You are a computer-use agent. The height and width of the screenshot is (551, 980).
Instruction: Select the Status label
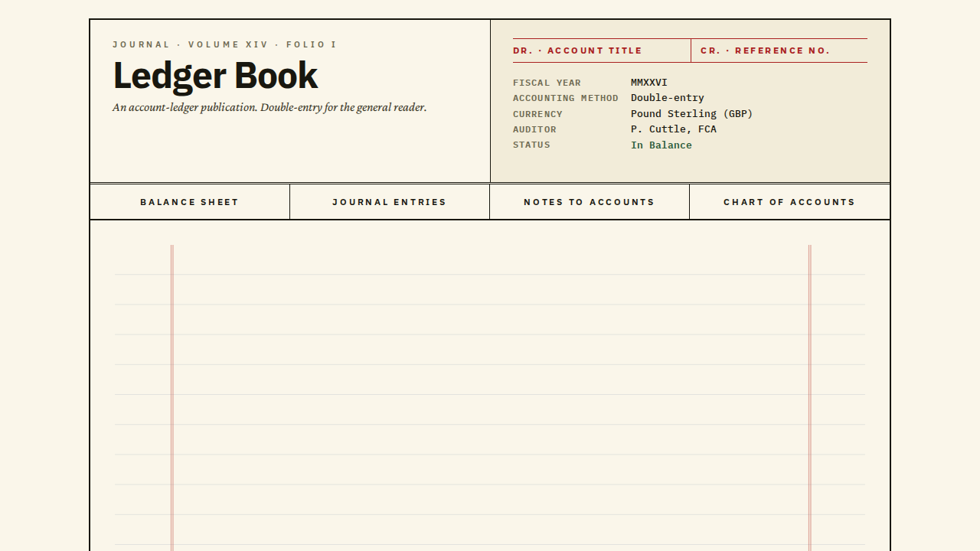(531, 145)
